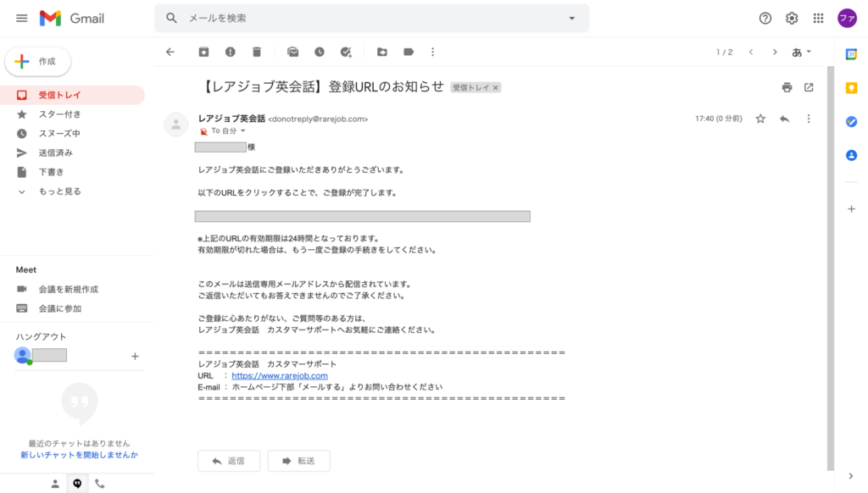Open Google Tasks side panel

point(851,122)
